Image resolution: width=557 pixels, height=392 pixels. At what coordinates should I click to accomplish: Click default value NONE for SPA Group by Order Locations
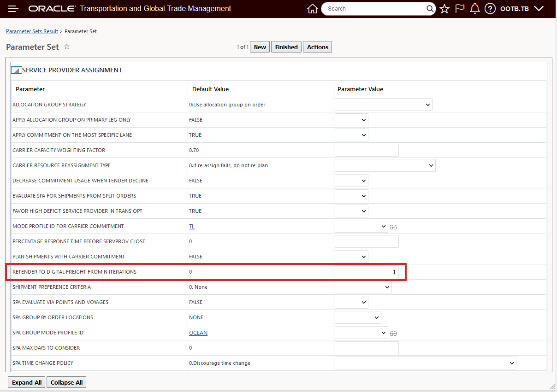tap(196, 317)
